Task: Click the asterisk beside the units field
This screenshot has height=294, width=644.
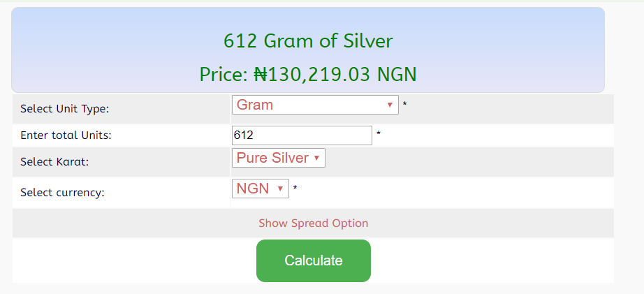Action: point(378,134)
